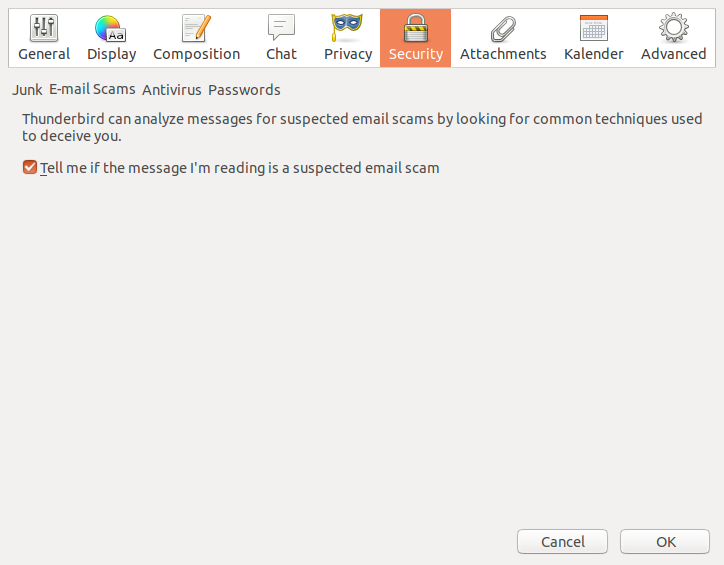Open the Chat speech bubble pane

[x=281, y=38]
